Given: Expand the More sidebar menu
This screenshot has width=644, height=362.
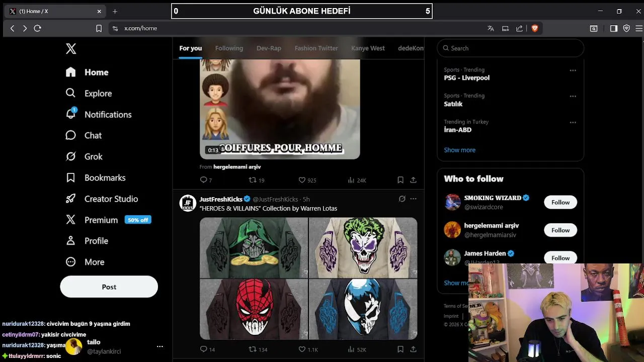Looking at the screenshot, I should [x=85, y=262].
